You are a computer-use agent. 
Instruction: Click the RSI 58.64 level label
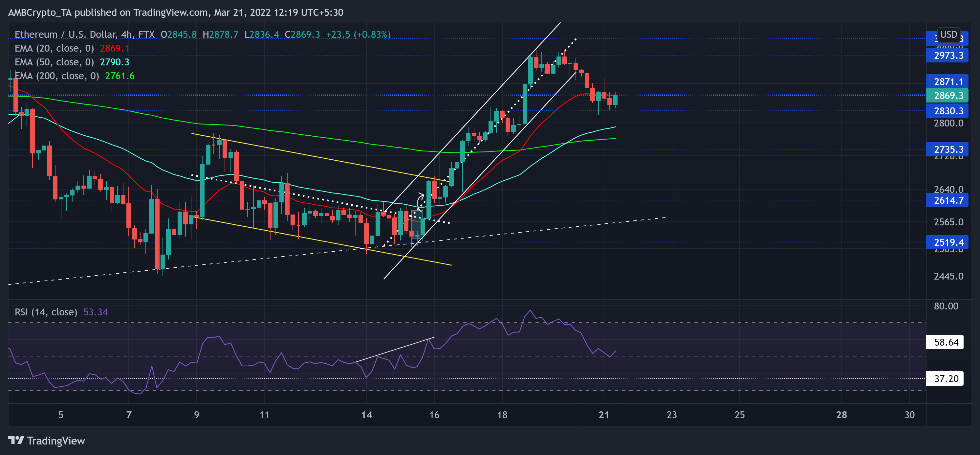click(x=945, y=342)
